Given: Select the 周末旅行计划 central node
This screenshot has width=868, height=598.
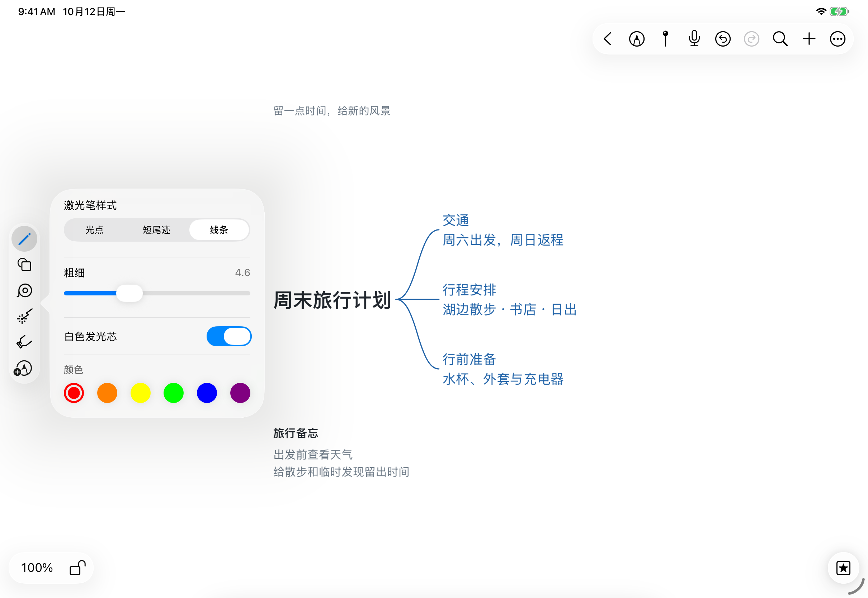Looking at the screenshot, I should click(332, 300).
